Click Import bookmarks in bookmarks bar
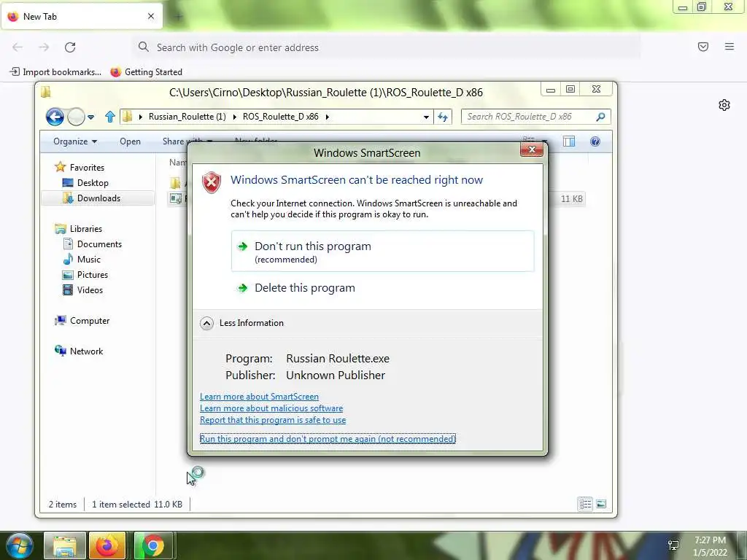This screenshot has height=560, width=747. click(x=55, y=72)
